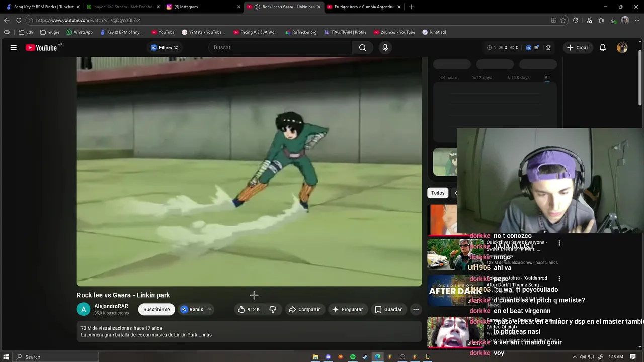Image resolution: width=644 pixels, height=362 pixels.
Task: Open options menu for After Dark video
Action: (559, 279)
